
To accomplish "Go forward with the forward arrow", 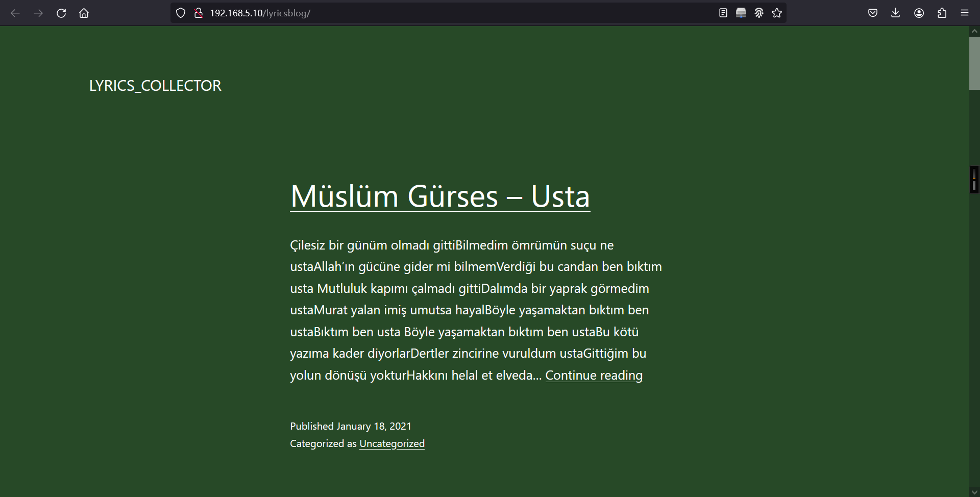I will tap(38, 13).
